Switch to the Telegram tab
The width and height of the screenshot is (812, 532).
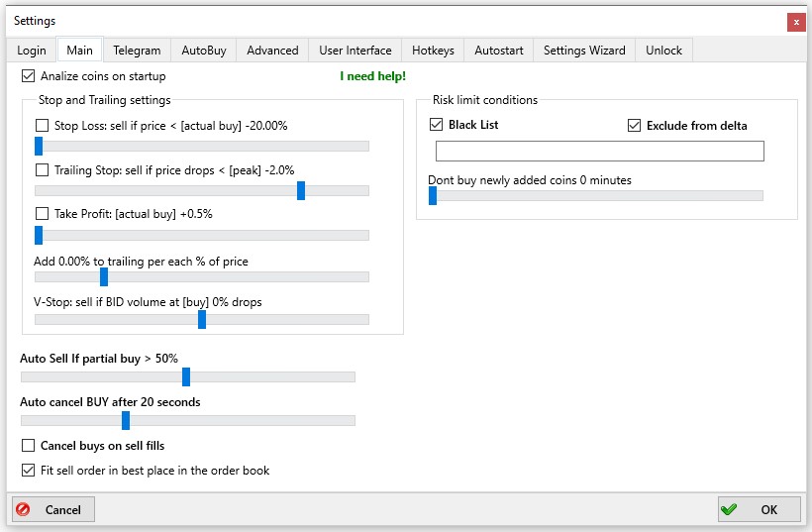(x=137, y=51)
